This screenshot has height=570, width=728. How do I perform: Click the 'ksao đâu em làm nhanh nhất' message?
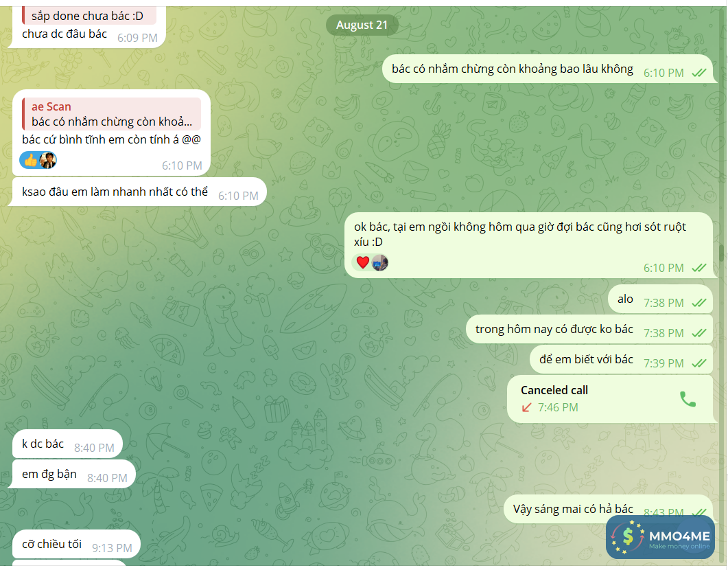(x=139, y=192)
